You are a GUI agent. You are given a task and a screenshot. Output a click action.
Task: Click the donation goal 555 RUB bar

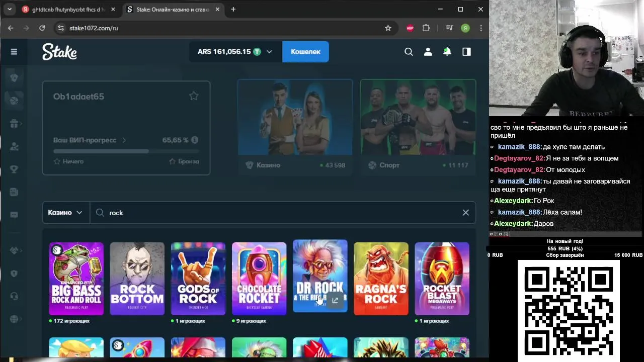pos(565,248)
